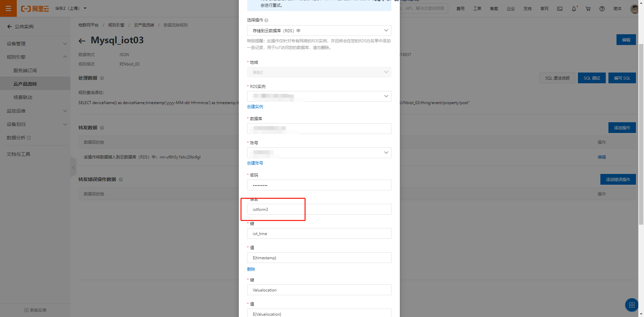644x317 pixels.
Task: Expand 监控运维 sidebar section
Action: 35,111
